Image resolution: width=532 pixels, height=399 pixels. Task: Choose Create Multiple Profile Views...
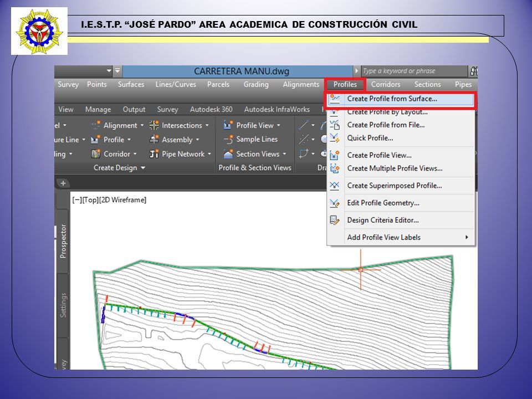[401, 168]
